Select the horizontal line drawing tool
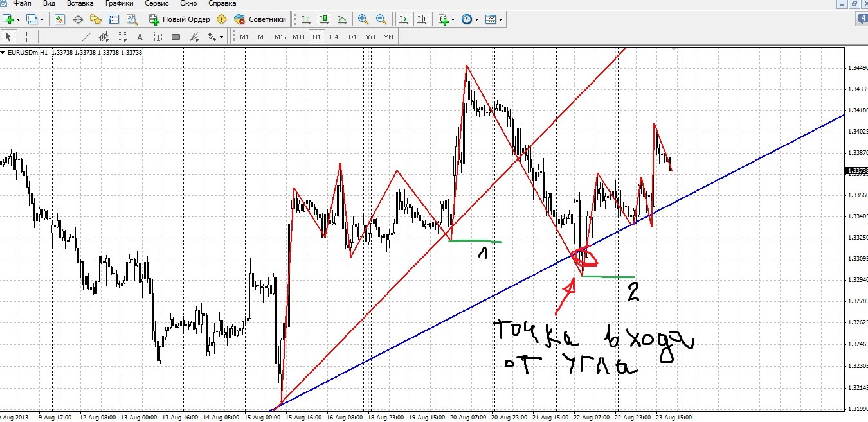 coord(68,37)
